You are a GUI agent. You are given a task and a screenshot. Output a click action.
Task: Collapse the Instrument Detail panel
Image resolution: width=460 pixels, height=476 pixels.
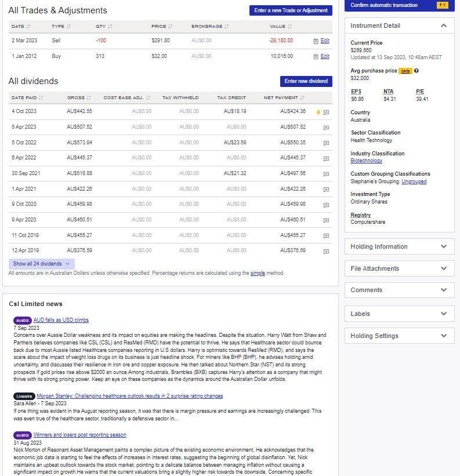coord(444,26)
